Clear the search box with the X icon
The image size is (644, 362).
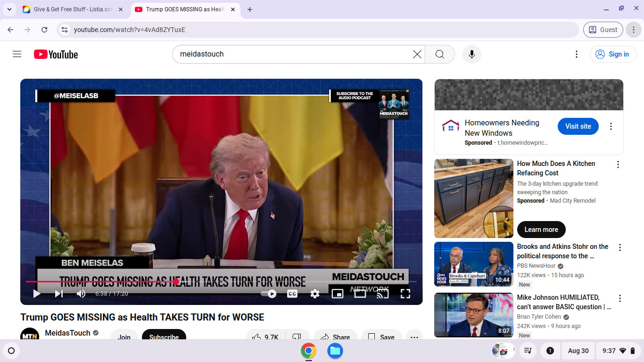(x=417, y=54)
